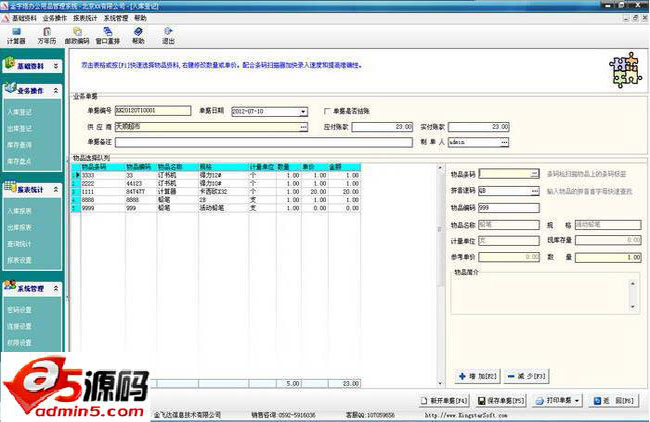Viewport: 650px width, 422px height.
Task: Focus the 单据编号 input field
Action: 153,111
